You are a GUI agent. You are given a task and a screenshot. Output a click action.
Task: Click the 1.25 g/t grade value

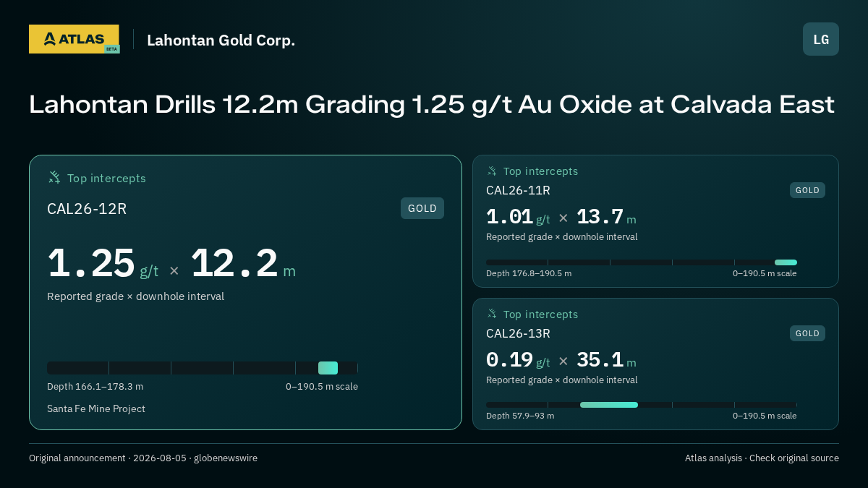[x=103, y=264]
